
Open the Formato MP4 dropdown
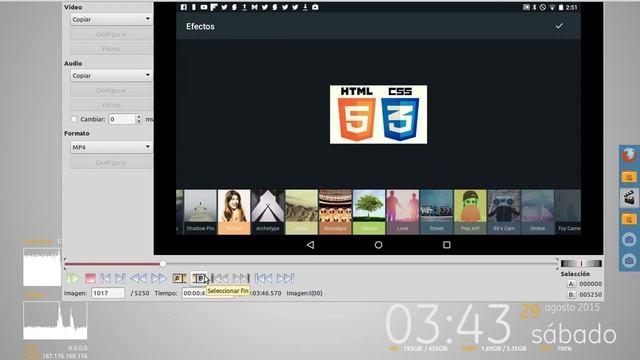coord(111,147)
